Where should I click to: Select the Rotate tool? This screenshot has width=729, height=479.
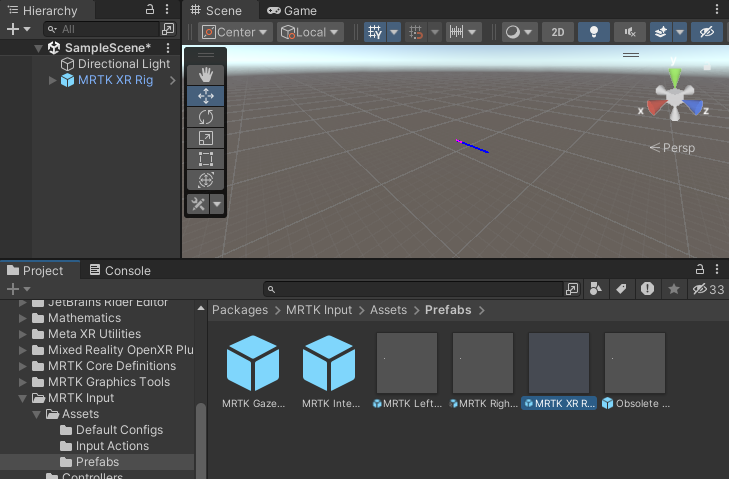(205, 117)
